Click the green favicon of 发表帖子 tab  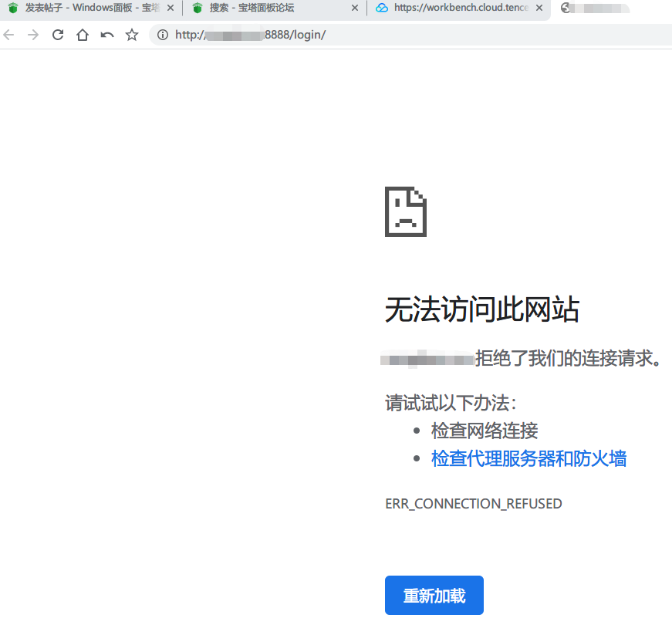click(13, 8)
